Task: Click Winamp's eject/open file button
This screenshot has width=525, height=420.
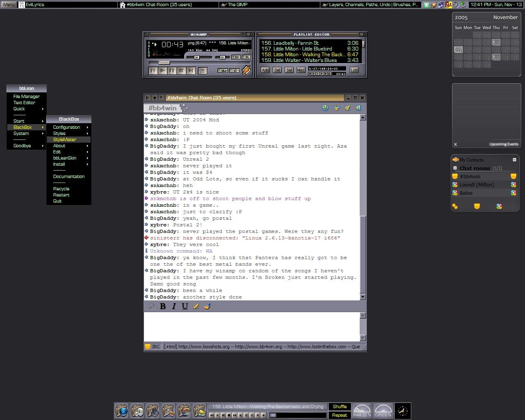Action: point(203,71)
